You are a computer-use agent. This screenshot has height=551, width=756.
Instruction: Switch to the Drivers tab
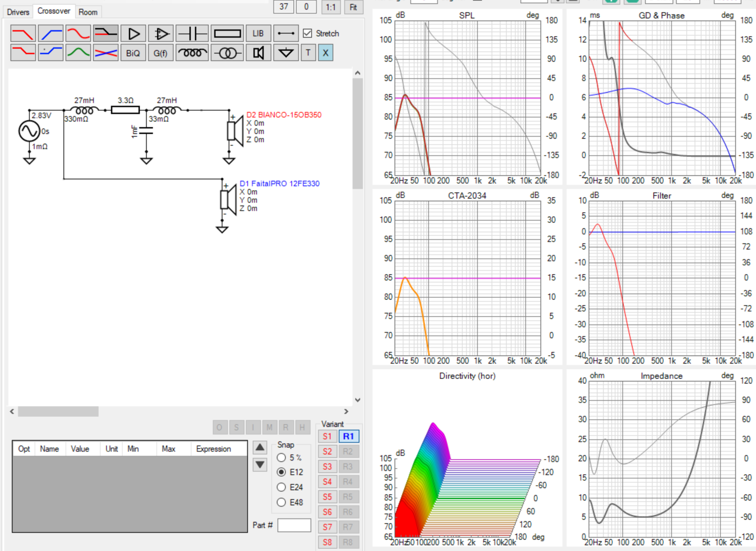(x=18, y=12)
